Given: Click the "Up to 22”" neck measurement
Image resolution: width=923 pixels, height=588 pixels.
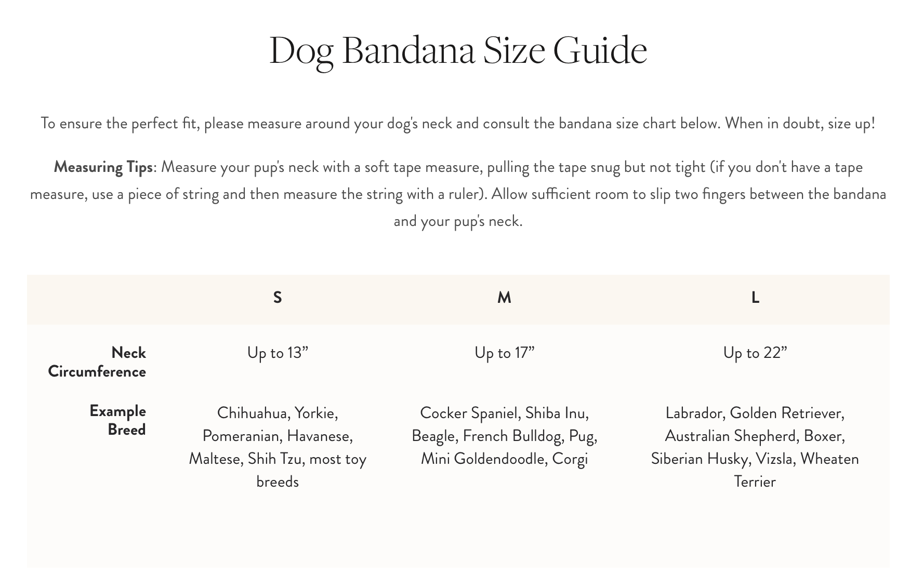Looking at the screenshot, I should [x=755, y=353].
